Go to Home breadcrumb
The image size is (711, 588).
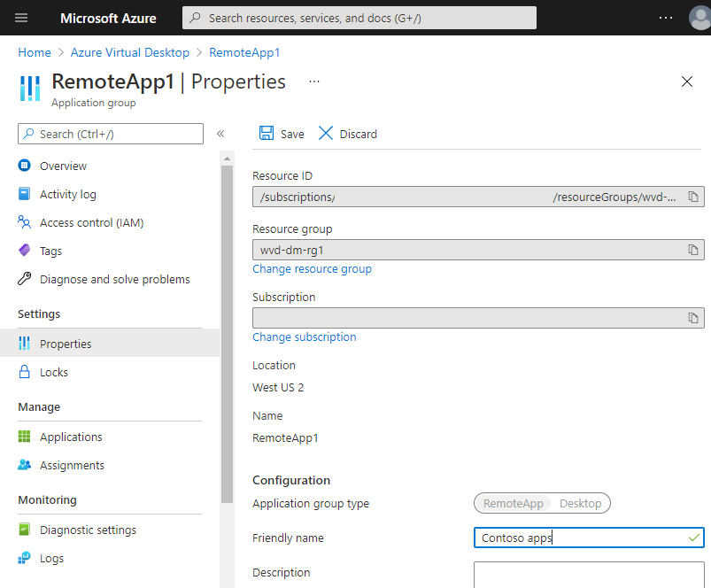coord(35,52)
